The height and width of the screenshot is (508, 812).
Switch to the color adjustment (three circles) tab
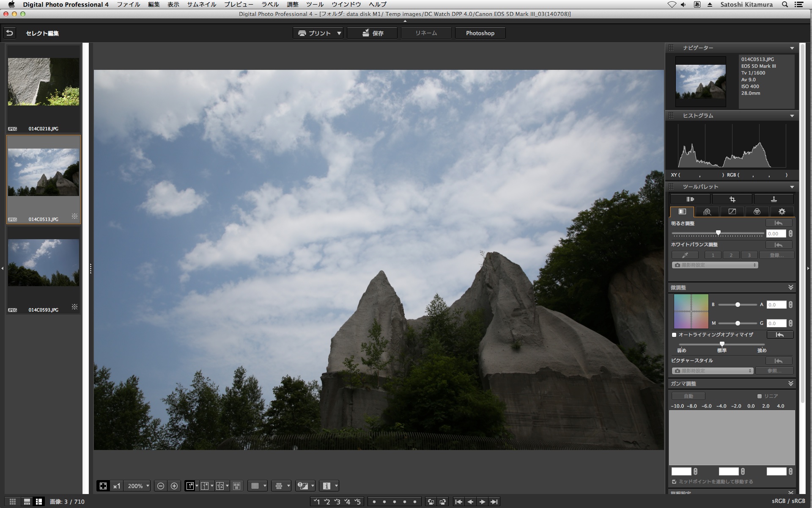[x=757, y=212]
